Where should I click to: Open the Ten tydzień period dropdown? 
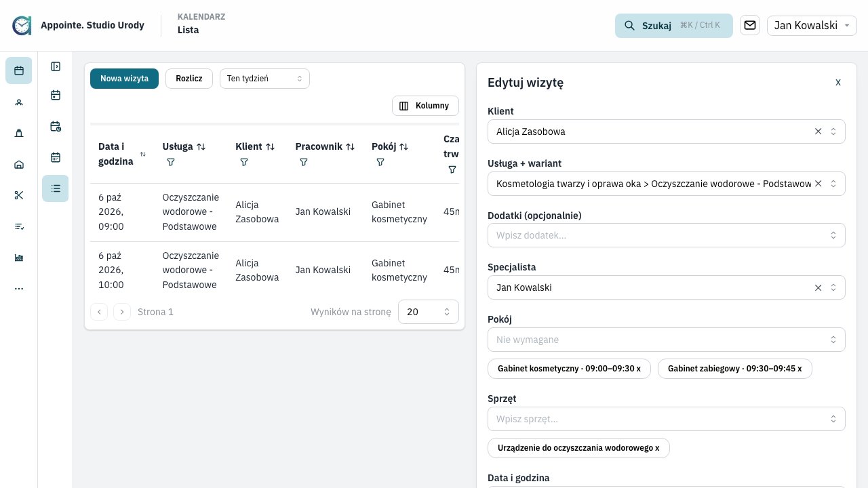(264, 79)
